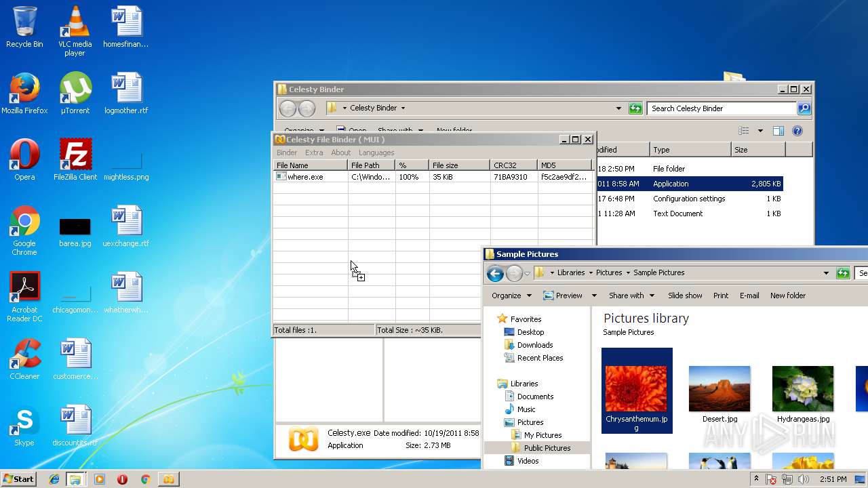
Task: Focus the Search Celesty Binder field
Action: coord(721,108)
